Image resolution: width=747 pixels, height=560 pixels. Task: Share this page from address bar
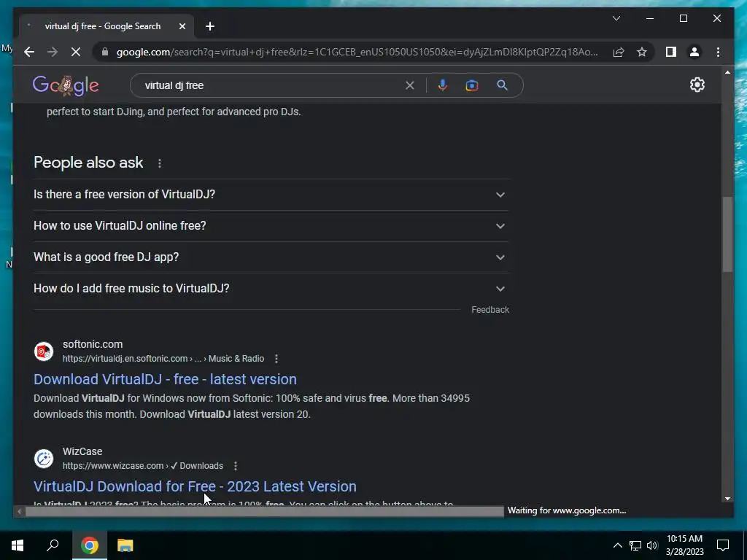point(619,52)
